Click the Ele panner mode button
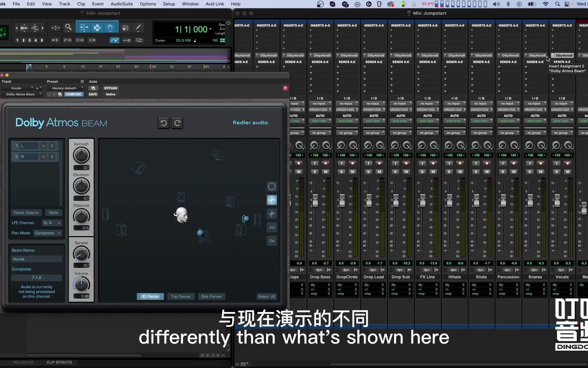 pos(272,241)
